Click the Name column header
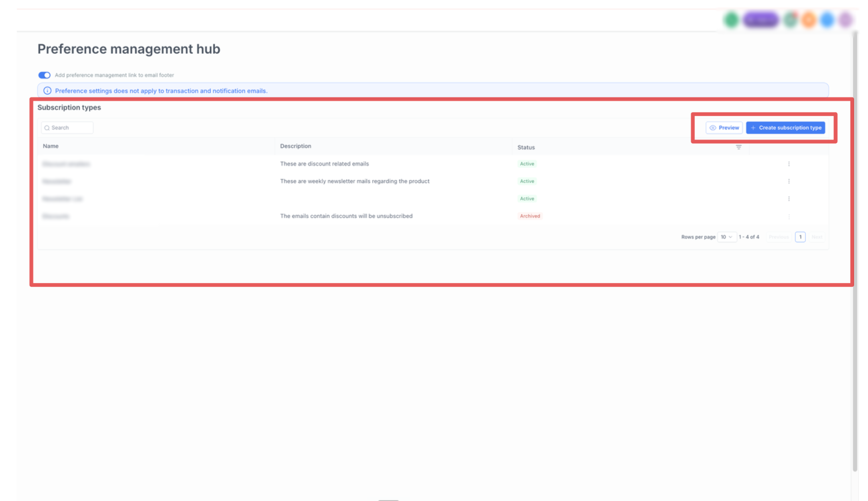Screen dimensions: 868x501 click(51, 146)
